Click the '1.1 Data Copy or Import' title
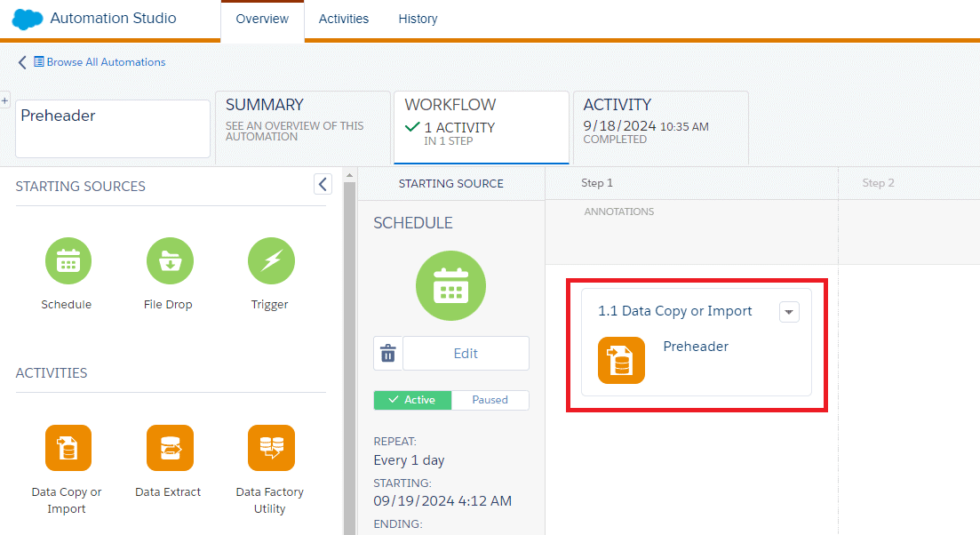Screen dimensions: 980x535 pos(675,311)
